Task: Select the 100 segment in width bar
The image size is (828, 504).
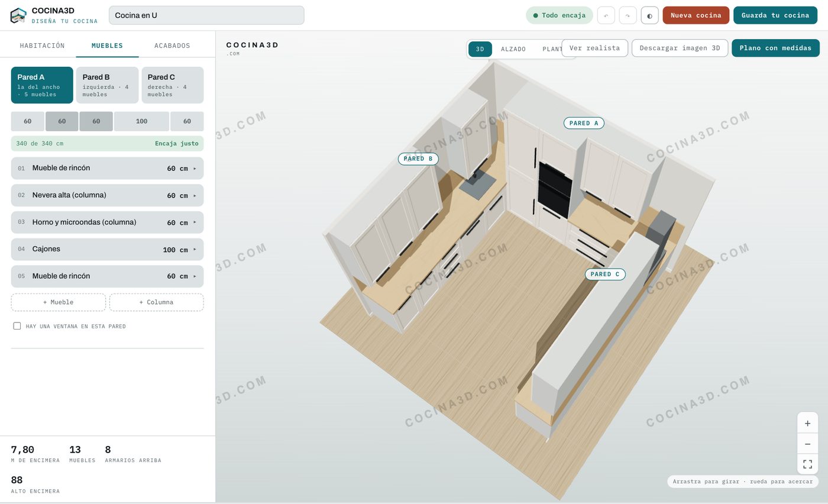Action: [141, 121]
